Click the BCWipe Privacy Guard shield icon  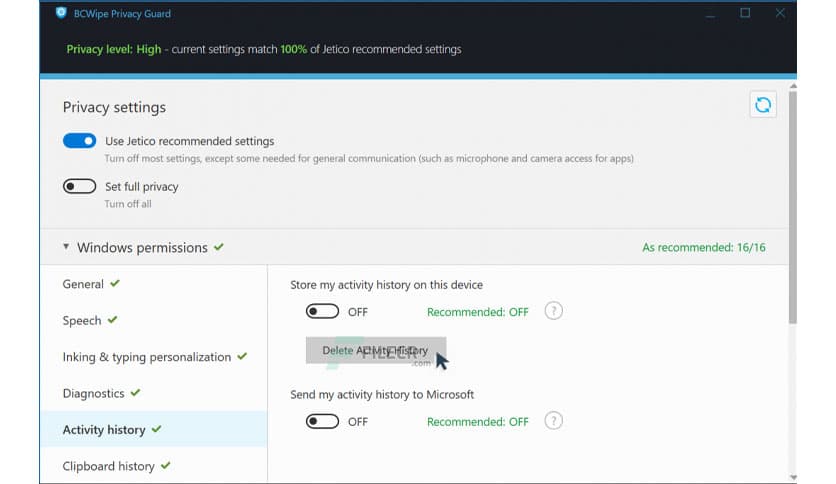61,13
